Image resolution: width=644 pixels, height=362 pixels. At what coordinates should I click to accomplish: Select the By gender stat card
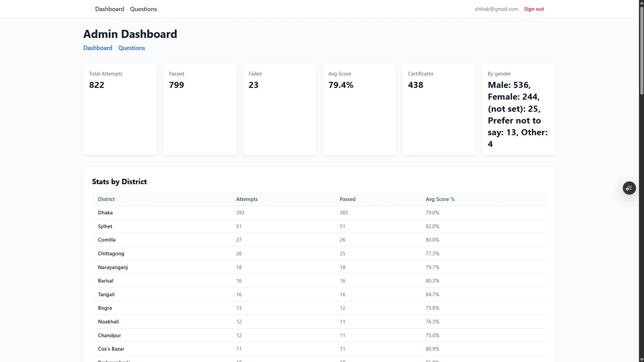pos(518,109)
